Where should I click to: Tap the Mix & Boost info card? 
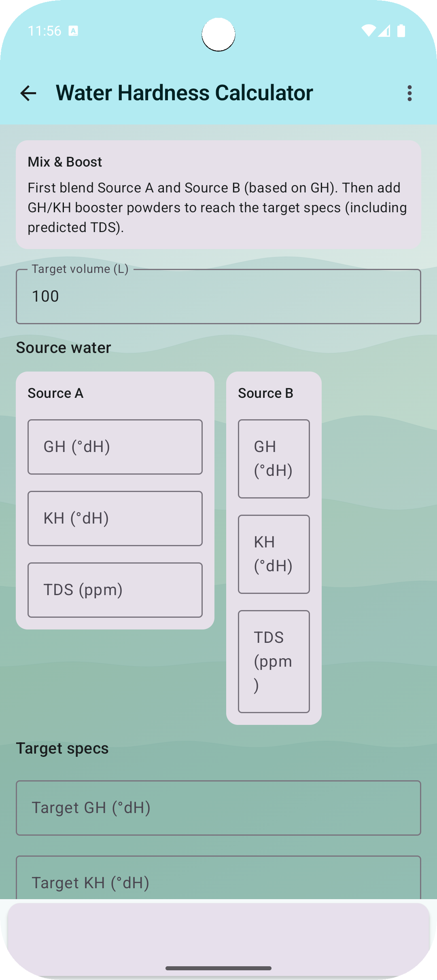[x=218, y=194]
